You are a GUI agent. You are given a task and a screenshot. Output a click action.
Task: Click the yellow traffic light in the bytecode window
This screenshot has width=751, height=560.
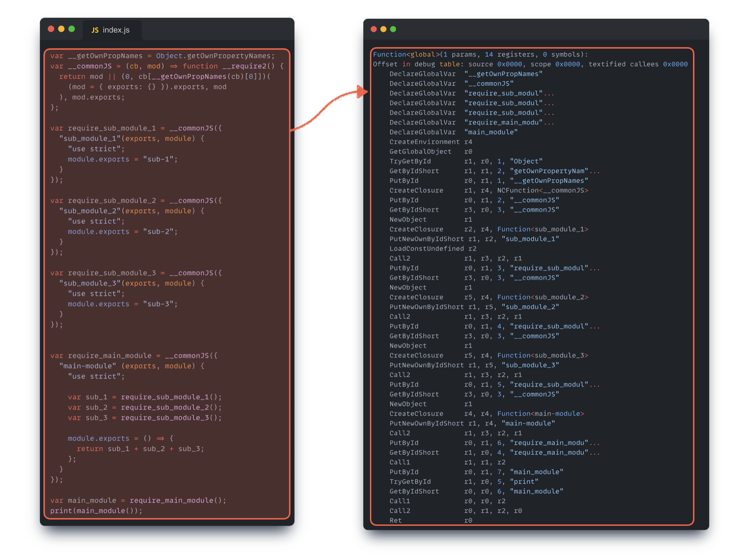click(x=384, y=29)
